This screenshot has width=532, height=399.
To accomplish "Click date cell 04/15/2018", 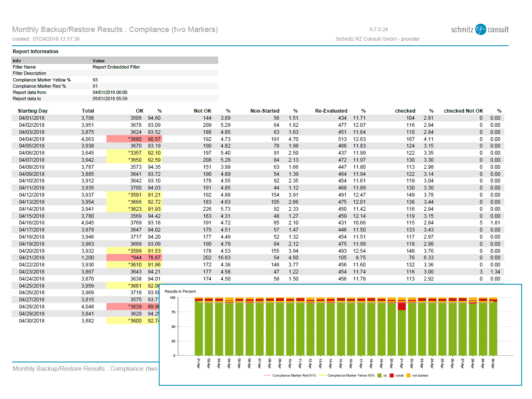I will [32, 216].
